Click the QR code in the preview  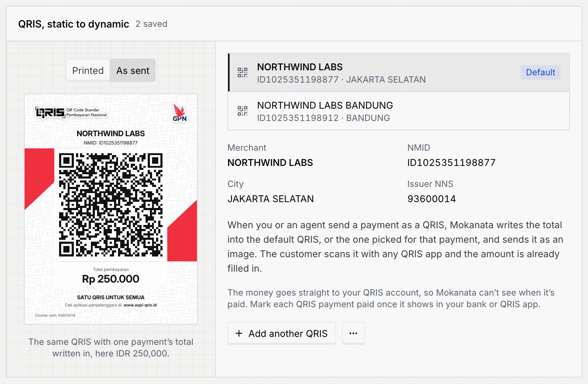(x=111, y=205)
